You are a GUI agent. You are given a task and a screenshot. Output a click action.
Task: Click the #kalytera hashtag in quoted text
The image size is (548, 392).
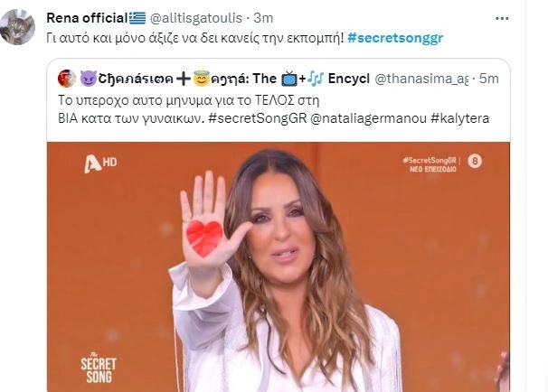(x=460, y=118)
